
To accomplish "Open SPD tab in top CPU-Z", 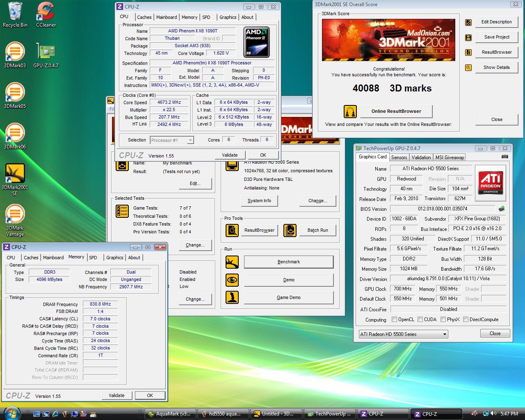I will [206, 17].
